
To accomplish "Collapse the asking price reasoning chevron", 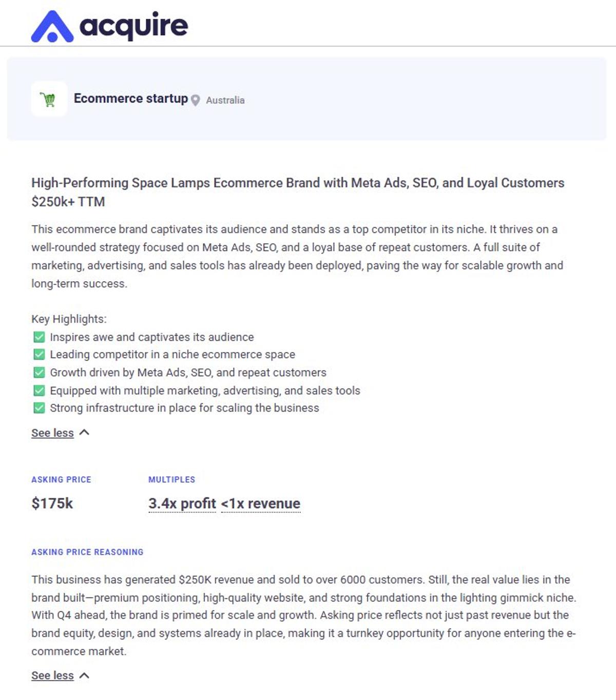I will coord(85,675).
